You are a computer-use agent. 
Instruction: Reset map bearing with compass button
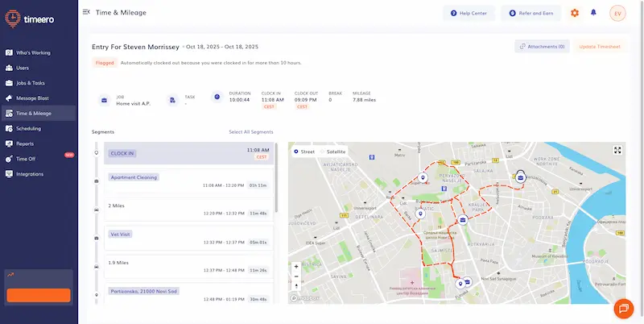point(296,286)
